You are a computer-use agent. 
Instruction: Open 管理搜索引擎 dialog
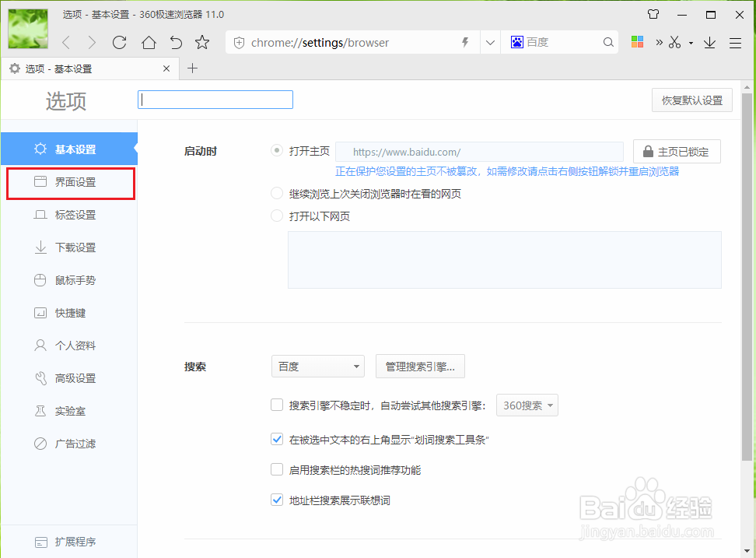(x=420, y=366)
